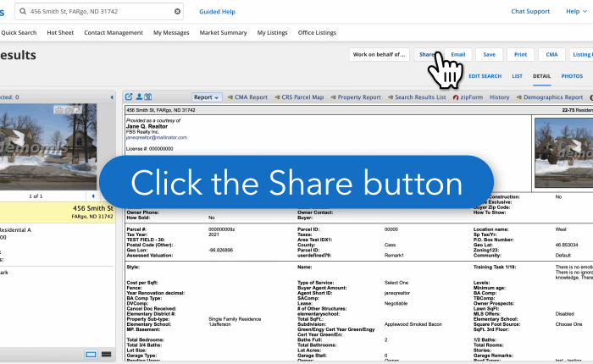Click the schedule showing calendar icon

point(148,97)
